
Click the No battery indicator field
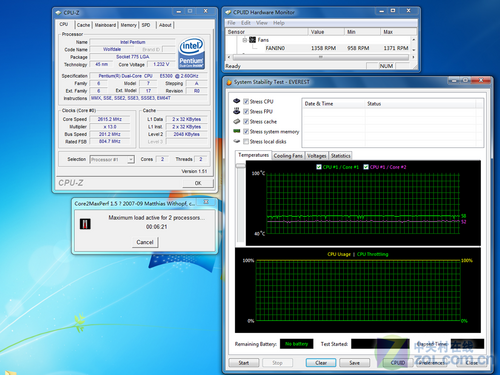coord(296,344)
